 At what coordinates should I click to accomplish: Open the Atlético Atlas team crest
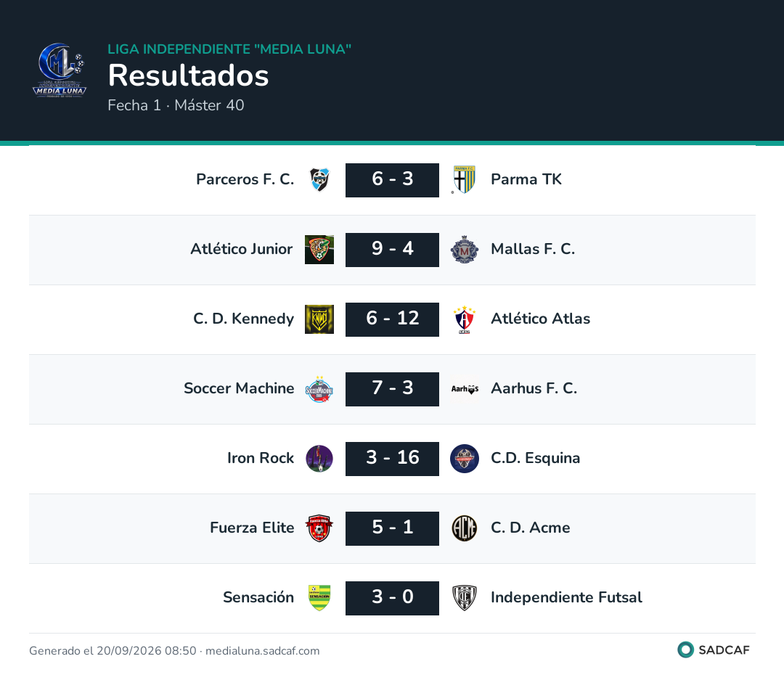point(465,319)
